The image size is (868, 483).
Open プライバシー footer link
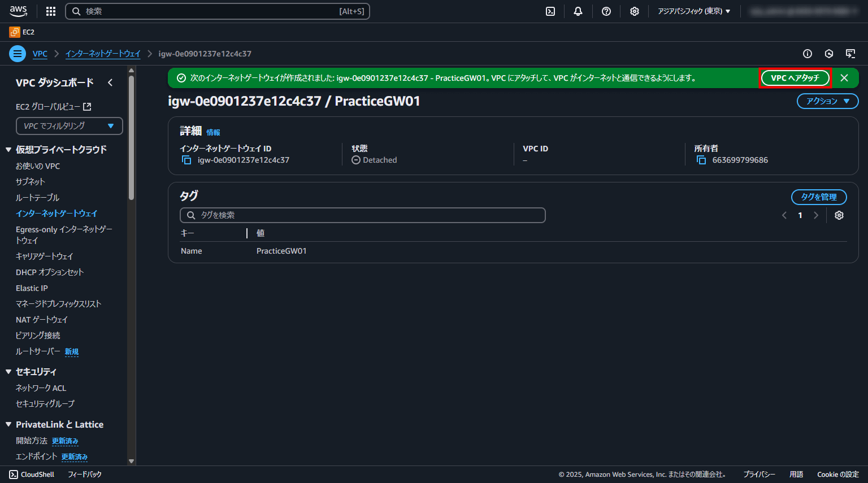pos(759,475)
